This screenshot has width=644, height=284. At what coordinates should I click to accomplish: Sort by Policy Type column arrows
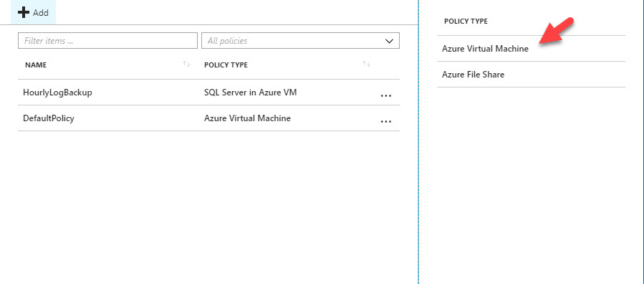click(366, 64)
